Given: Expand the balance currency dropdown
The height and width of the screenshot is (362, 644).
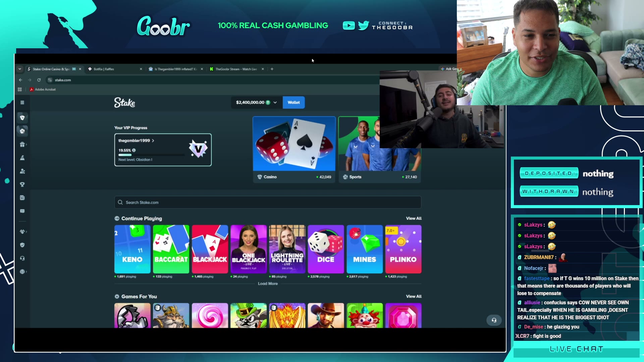Looking at the screenshot, I should (275, 103).
